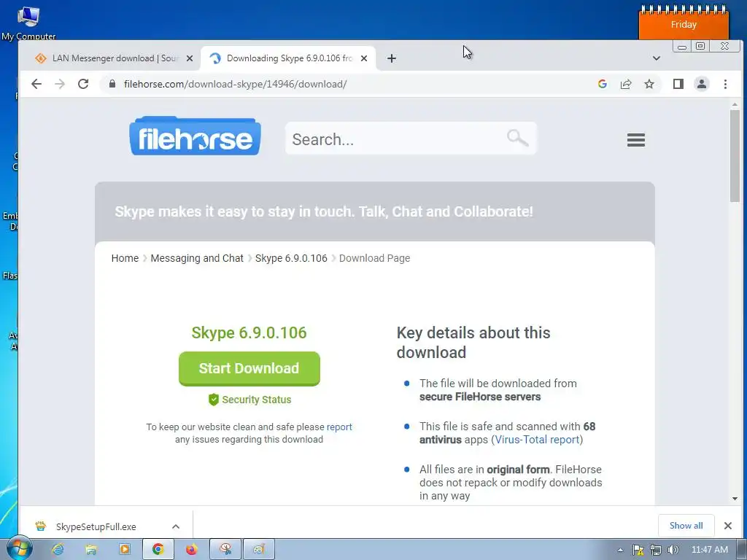Click the green shield security icon

[214, 400]
